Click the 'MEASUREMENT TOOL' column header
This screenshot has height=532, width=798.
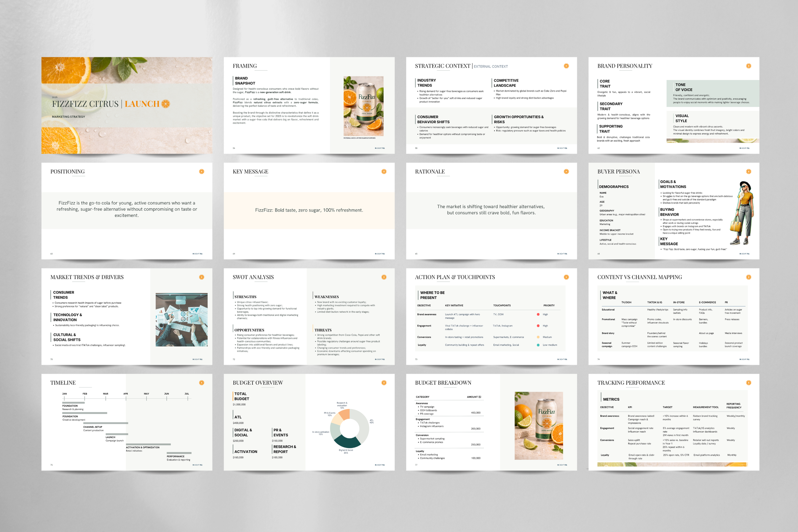[x=706, y=407]
